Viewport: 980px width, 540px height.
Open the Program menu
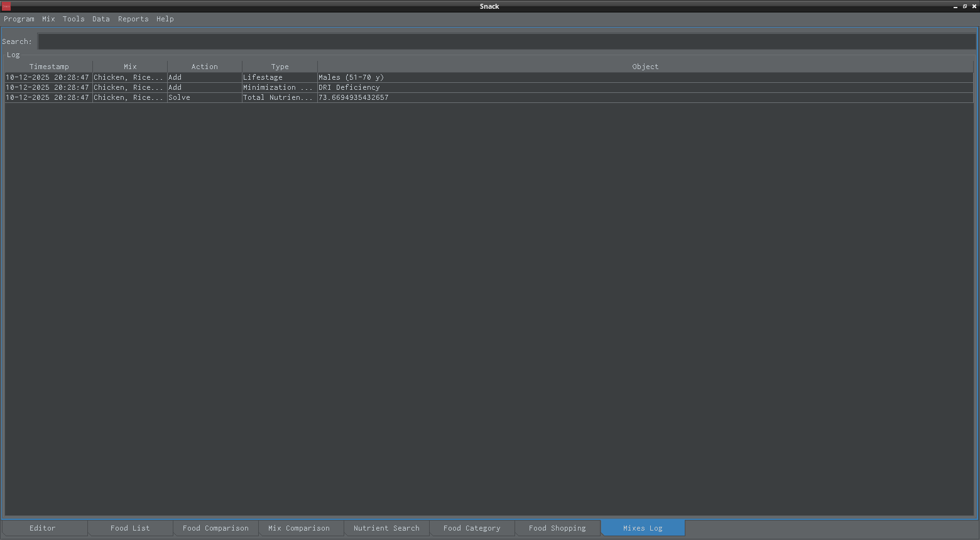[19, 19]
